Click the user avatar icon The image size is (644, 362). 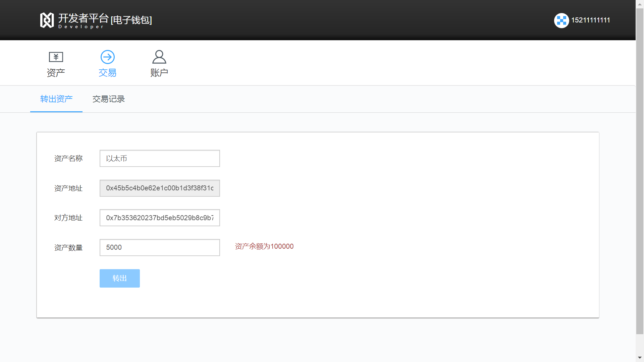pos(561,20)
